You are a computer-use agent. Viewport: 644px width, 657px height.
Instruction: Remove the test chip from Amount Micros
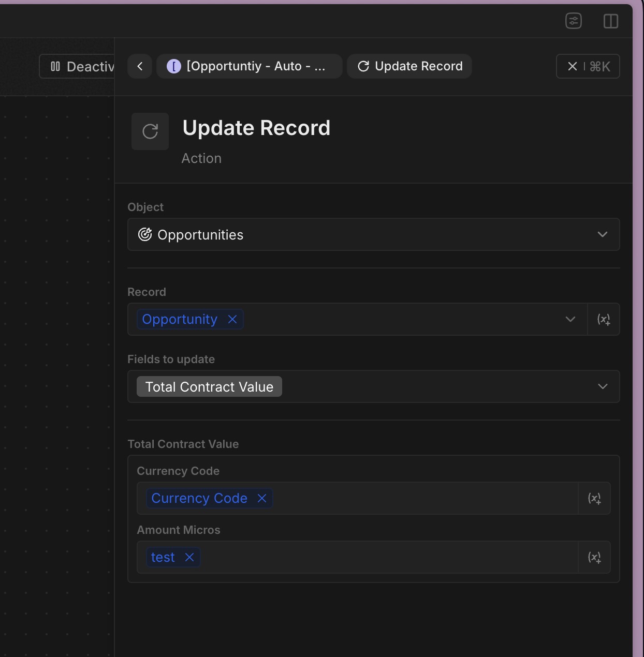pyautogui.click(x=189, y=557)
